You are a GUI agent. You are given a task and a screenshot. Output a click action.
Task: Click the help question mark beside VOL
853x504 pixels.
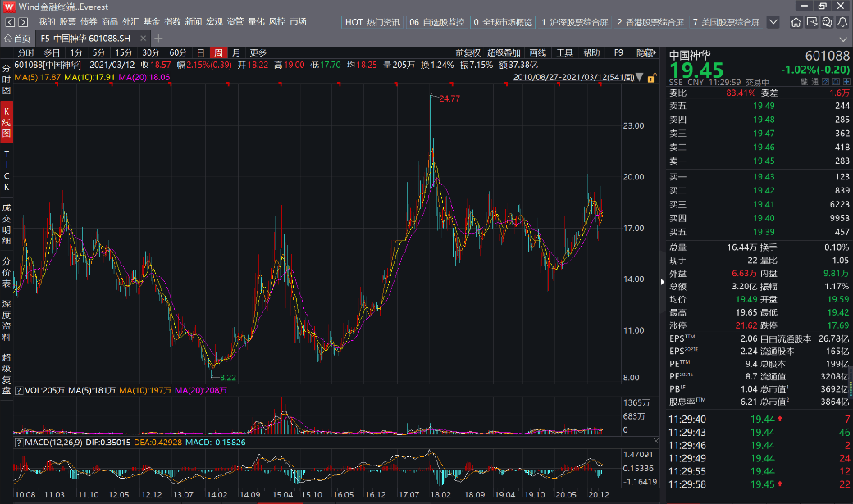click(19, 390)
